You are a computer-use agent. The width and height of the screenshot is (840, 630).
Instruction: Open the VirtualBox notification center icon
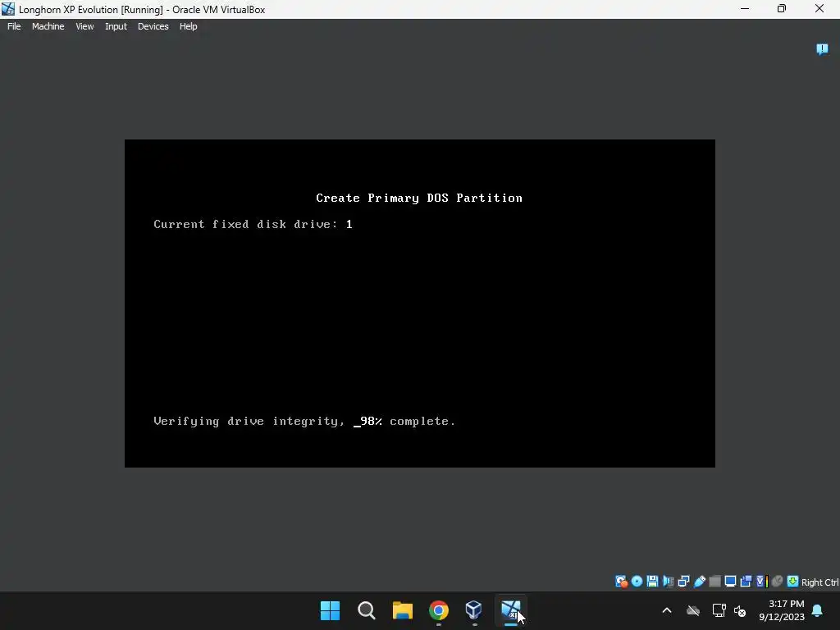coord(822,49)
